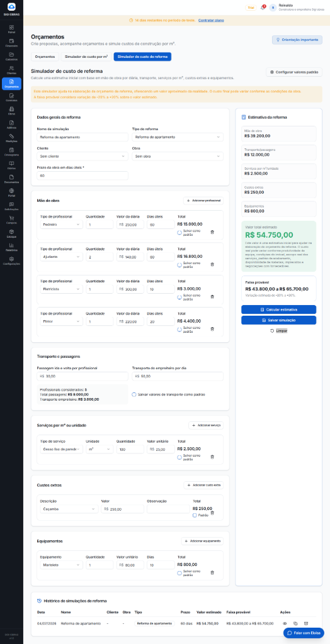Open Aditivos sidebar item
The width and height of the screenshot is (330, 644).
click(x=11, y=125)
